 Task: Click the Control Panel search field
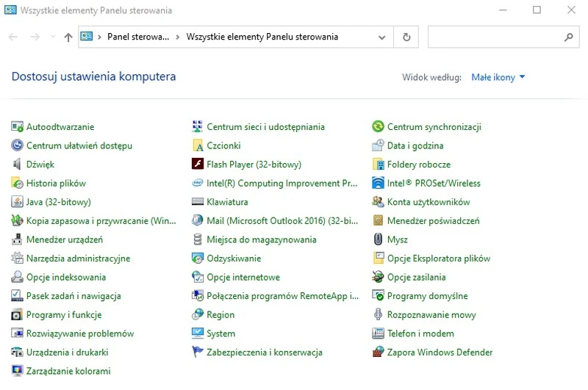503,37
